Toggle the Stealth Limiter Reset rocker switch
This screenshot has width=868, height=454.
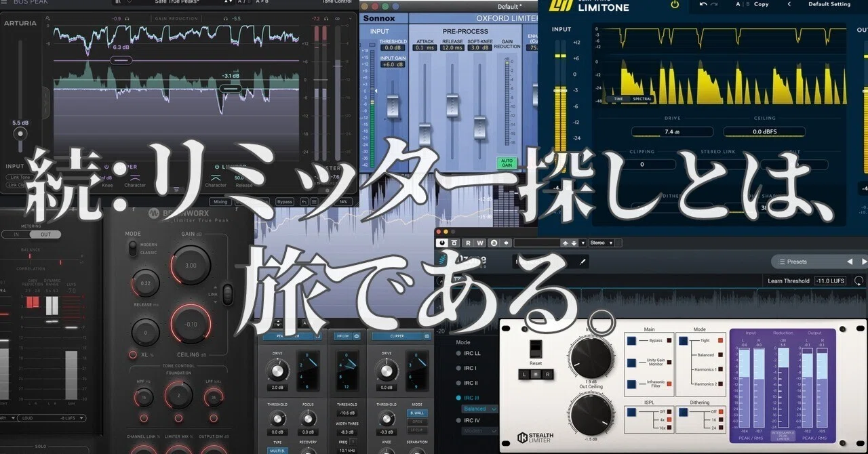point(535,348)
